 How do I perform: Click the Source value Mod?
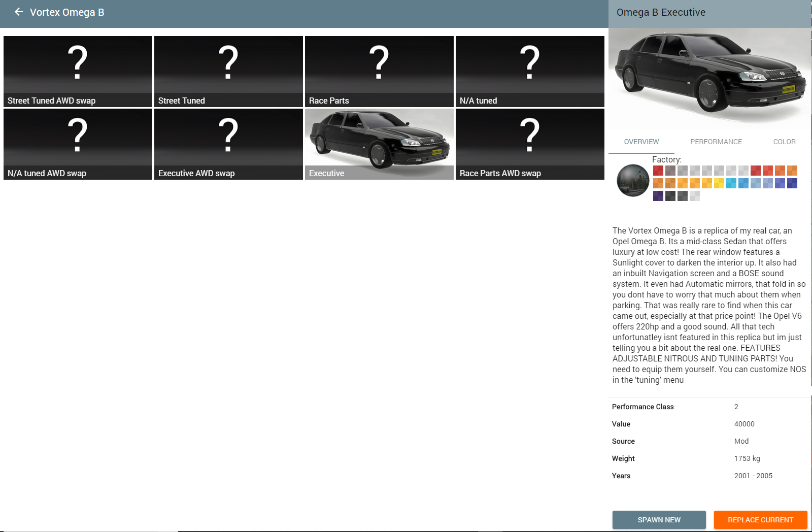[741, 441]
